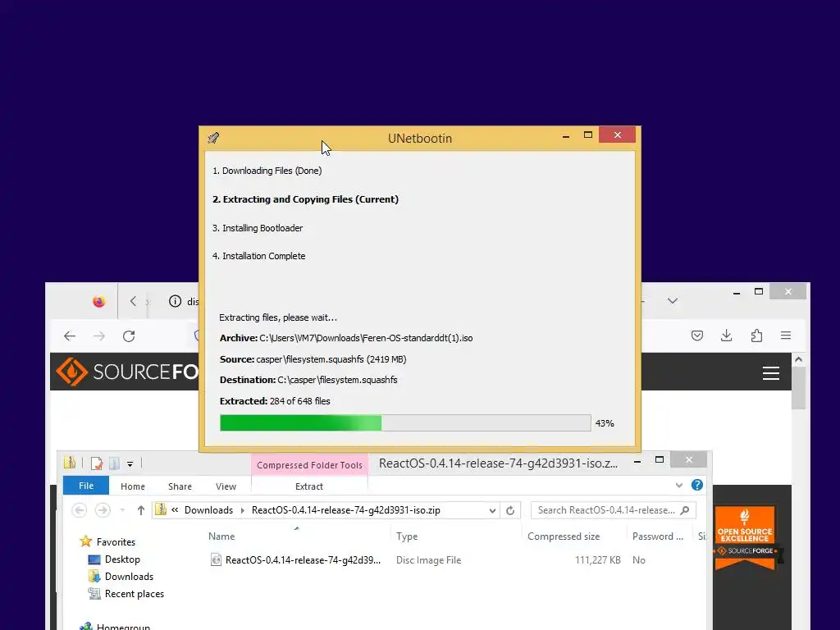Expand Explorer ribbon chevron
Screen dimensions: 840x630
pyautogui.click(x=678, y=486)
